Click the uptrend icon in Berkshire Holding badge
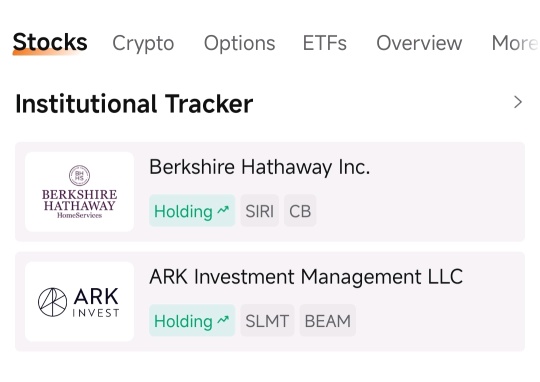 coord(223,210)
